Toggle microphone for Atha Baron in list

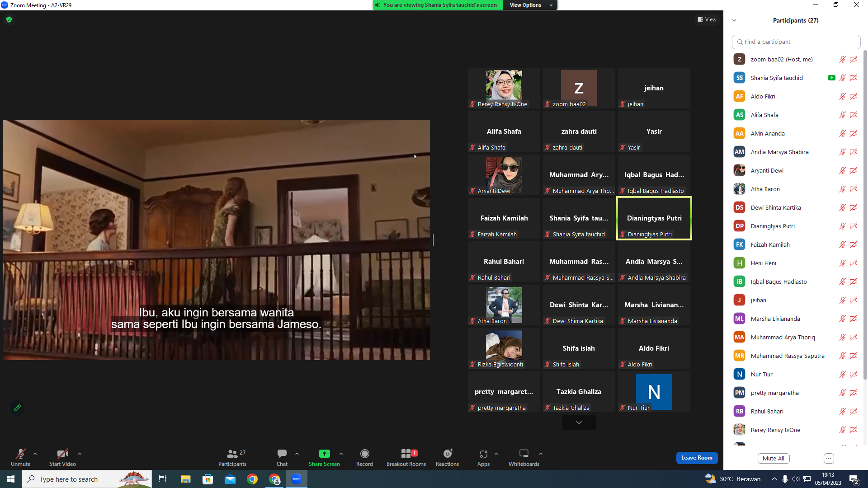[x=843, y=189]
